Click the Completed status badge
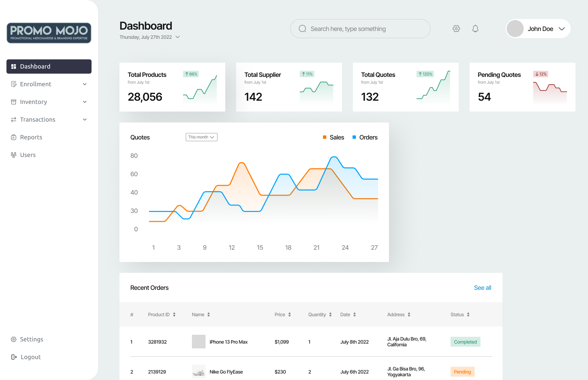Image resolution: width=588 pixels, height=380 pixels. (x=465, y=342)
